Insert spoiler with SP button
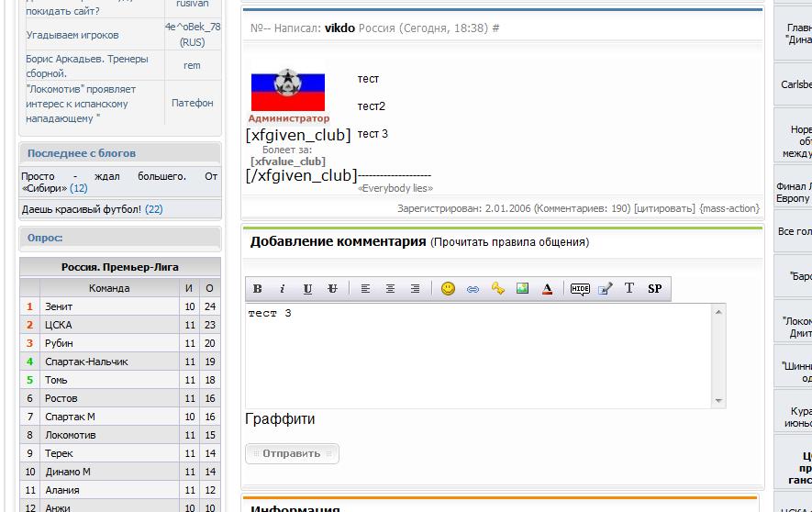Screen dimensions: 812x512 coord(654,289)
